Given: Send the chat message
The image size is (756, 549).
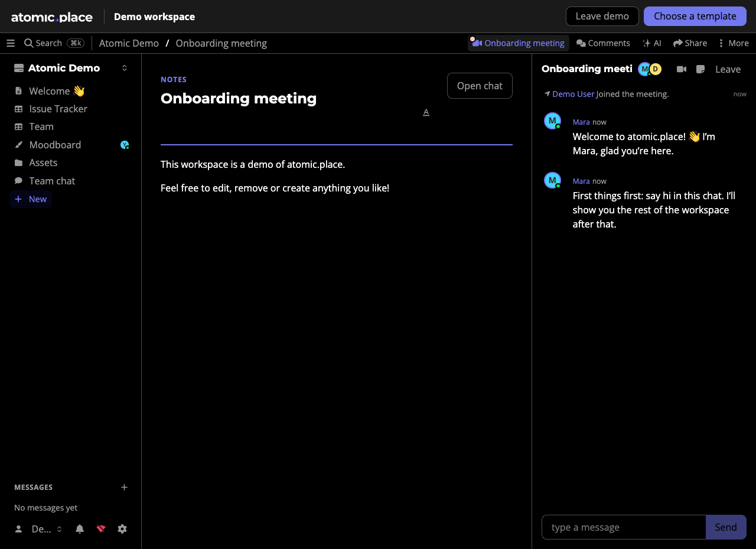Looking at the screenshot, I should pyautogui.click(x=726, y=527).
